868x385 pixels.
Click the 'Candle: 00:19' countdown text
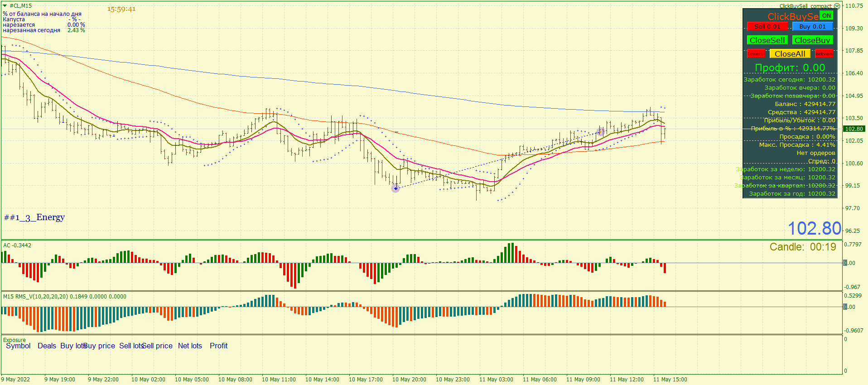pos(803,247)
